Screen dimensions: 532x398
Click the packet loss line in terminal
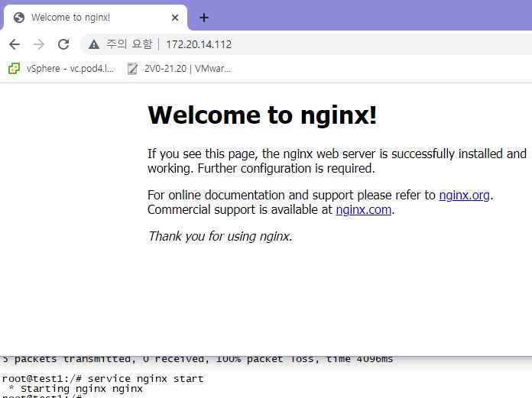point(197,359)
